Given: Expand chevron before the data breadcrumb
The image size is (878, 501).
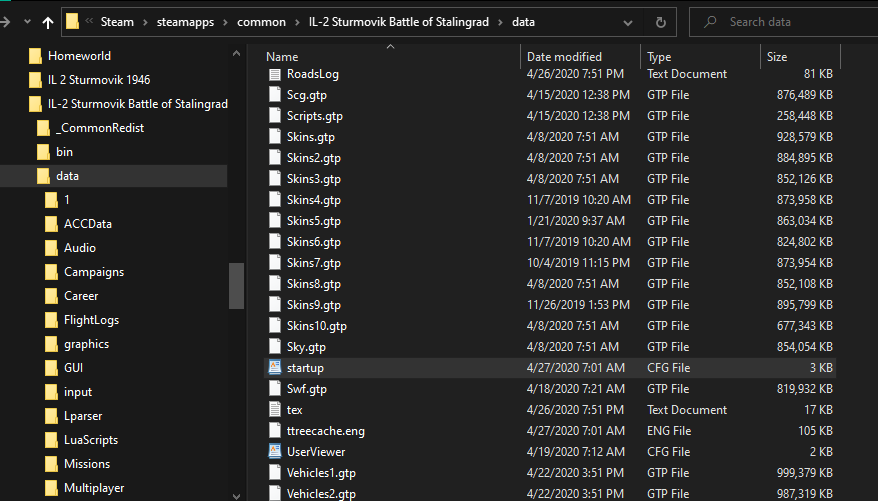Looking at the screenshot, I should [x=501, y=22].
